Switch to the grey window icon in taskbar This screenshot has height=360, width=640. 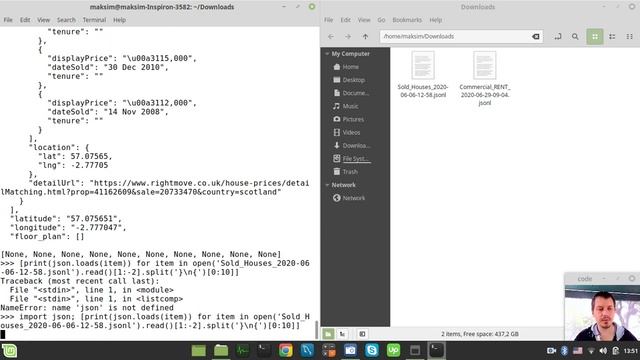point(415,351)
